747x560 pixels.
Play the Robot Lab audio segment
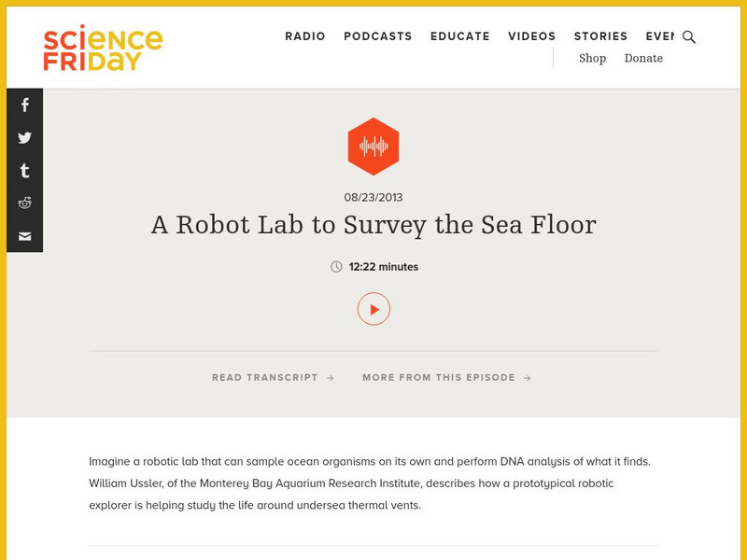373,309
